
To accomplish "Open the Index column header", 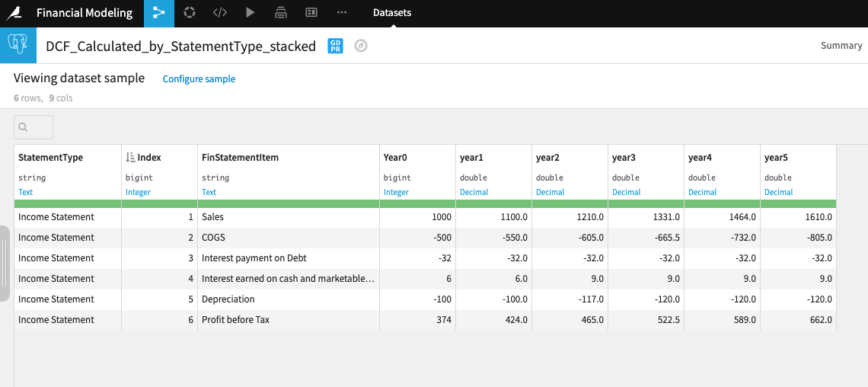I will pos(149,157).
